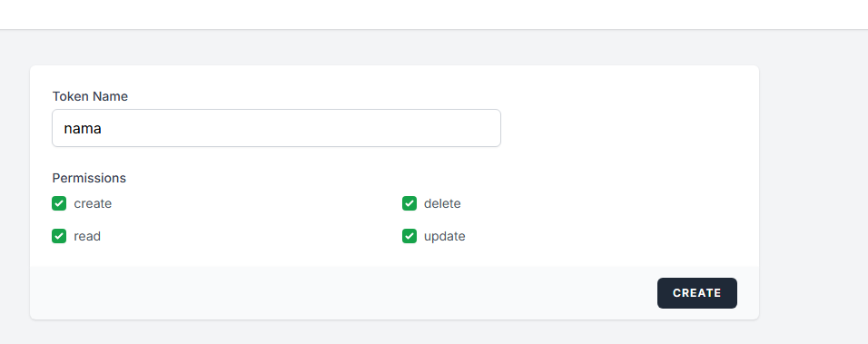Viewport: 868px width, 344px height.
Task: Click the Token Name label
Action: coord(90,96)
